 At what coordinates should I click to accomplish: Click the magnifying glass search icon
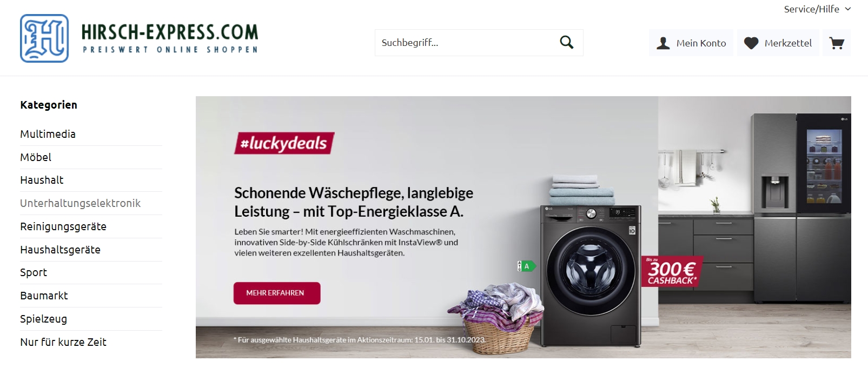[566, 42]
